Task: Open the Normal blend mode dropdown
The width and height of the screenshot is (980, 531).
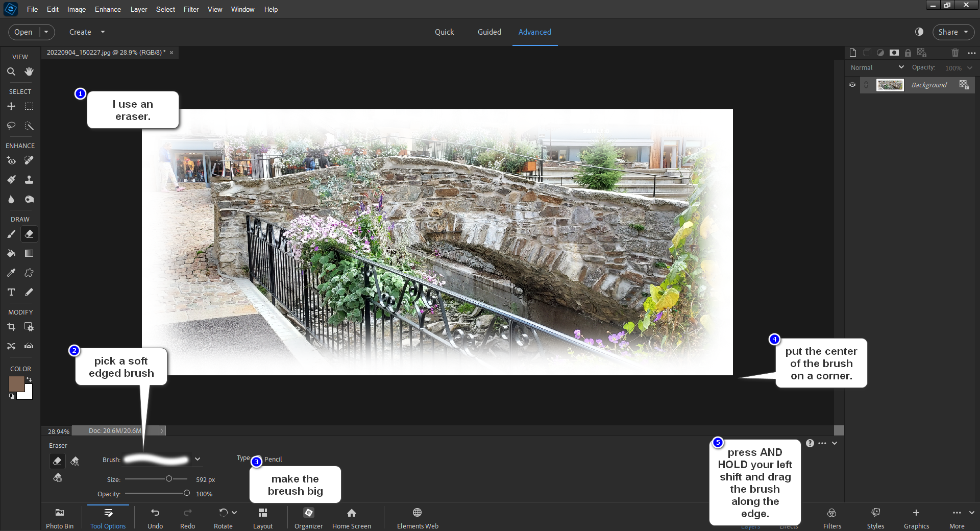Action: coord(876,67)
